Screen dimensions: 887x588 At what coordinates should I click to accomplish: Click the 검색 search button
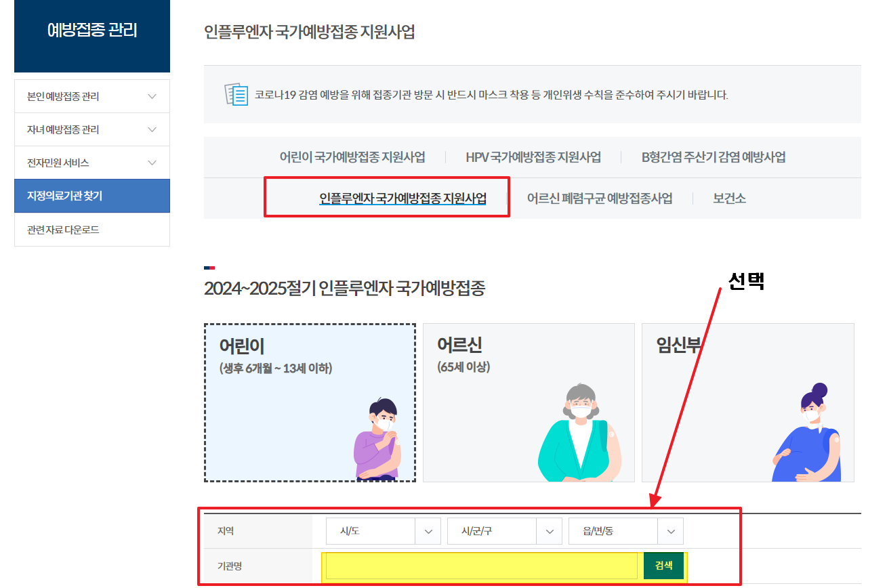663,564
